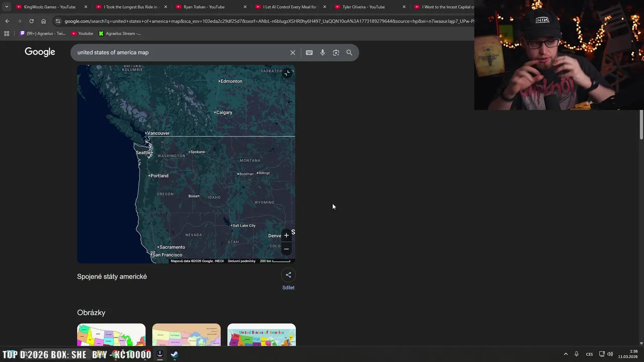The width and height of the screenshot is (644, 362).
Task: Open the Youtube bookmark
Action: (x=82, y=33)
